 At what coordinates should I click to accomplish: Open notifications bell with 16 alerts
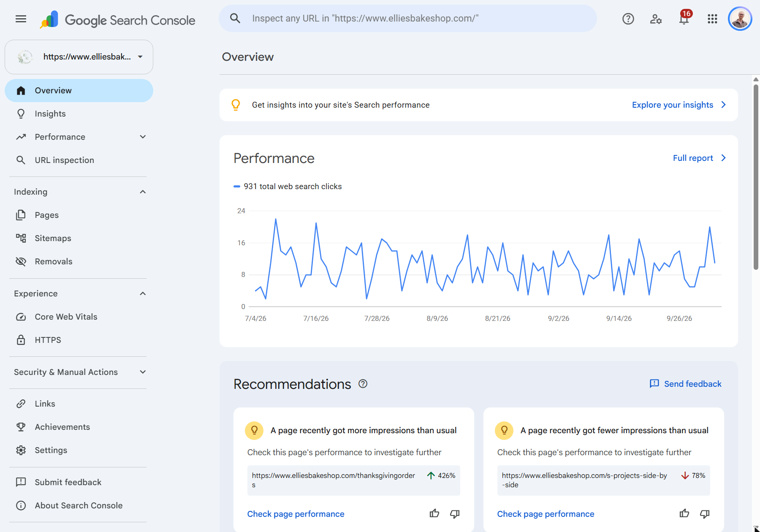click(x=684, y=18)
